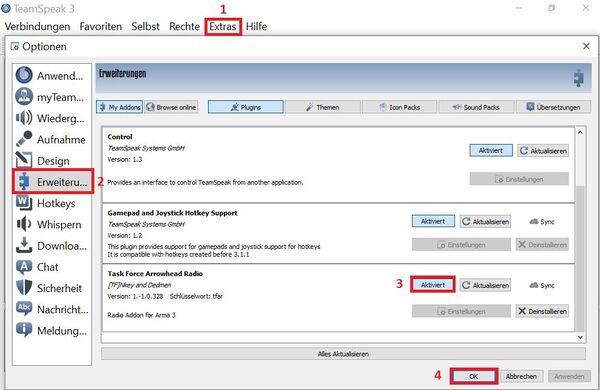600x390 pixels.
Task: Click the scroll down arrow of plugin list
Action: coord(580,337)
